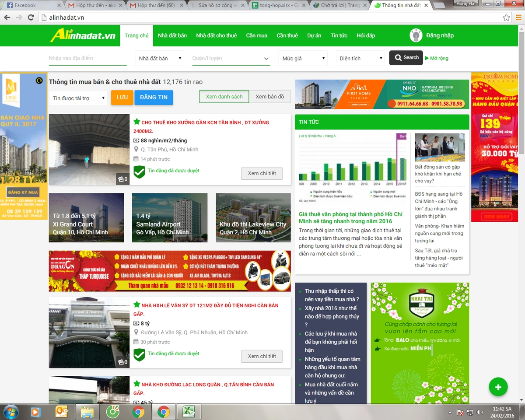The height and width of the screenshot is (420, 525).
Task: Click the blue ĐĂNG TIN button
Action: [154, 97]
